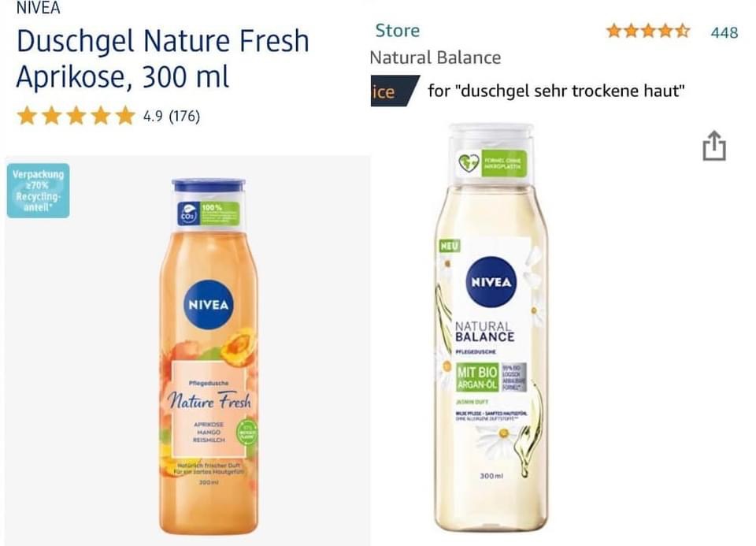Click the 4.9 five-star rating row
Image resolution: width=756 pixels, height=546 pixels.
(x=108, y=116)
